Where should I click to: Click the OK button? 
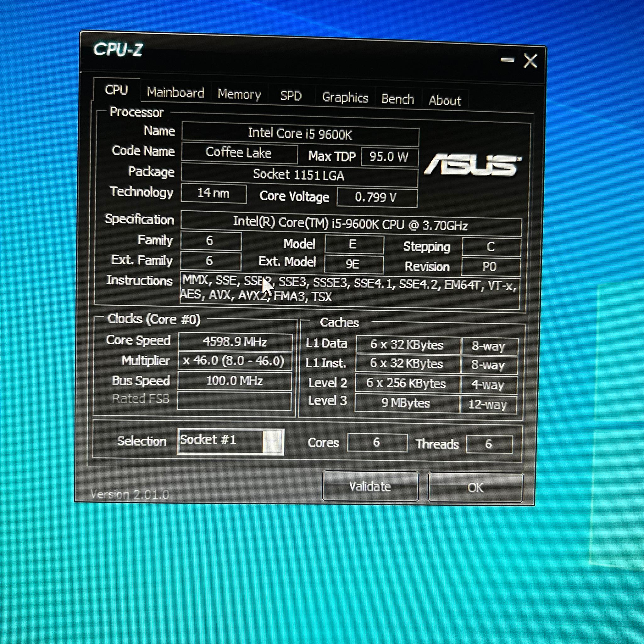pyautogui.click(x=475, y=488)
